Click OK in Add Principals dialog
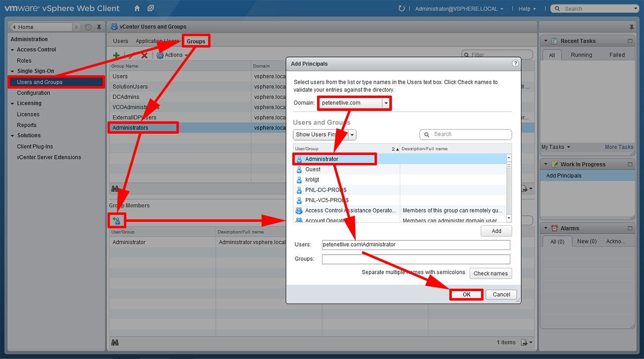The height and width of the screenshot is (359, 644). pos(466,294)
